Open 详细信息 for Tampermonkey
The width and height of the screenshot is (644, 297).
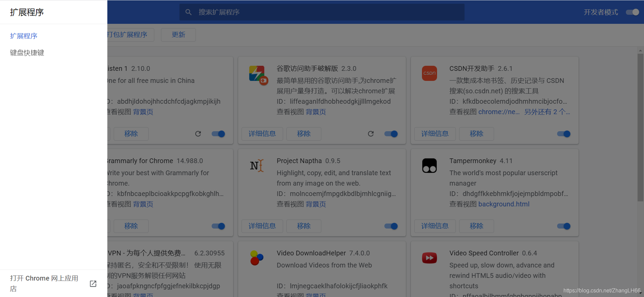(435, 226)
